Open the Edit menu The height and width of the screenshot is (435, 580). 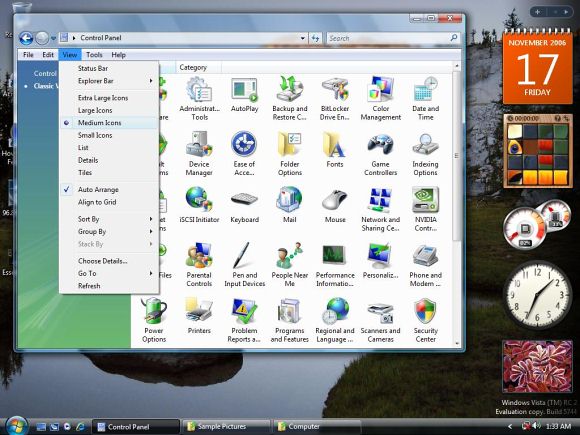[48, 55]
